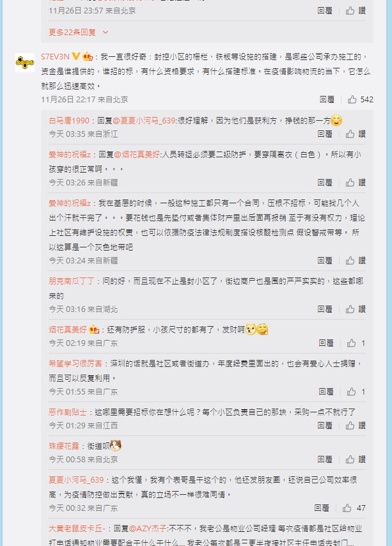The image size is (392, 546).
Task: Open mention @烟花真美好 link
Action: 137,155
